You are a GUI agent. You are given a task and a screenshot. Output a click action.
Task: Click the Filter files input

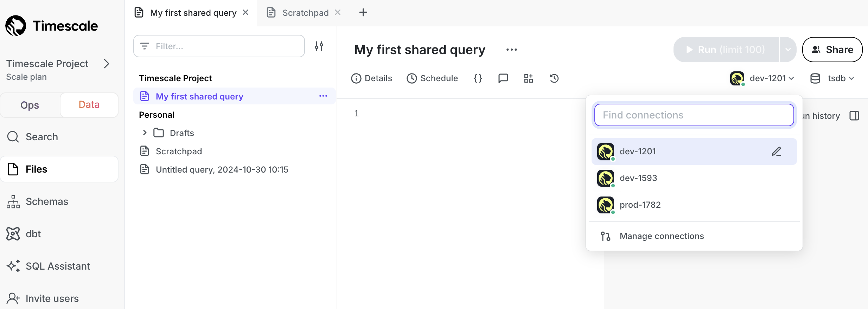click(x=219, y=46)
